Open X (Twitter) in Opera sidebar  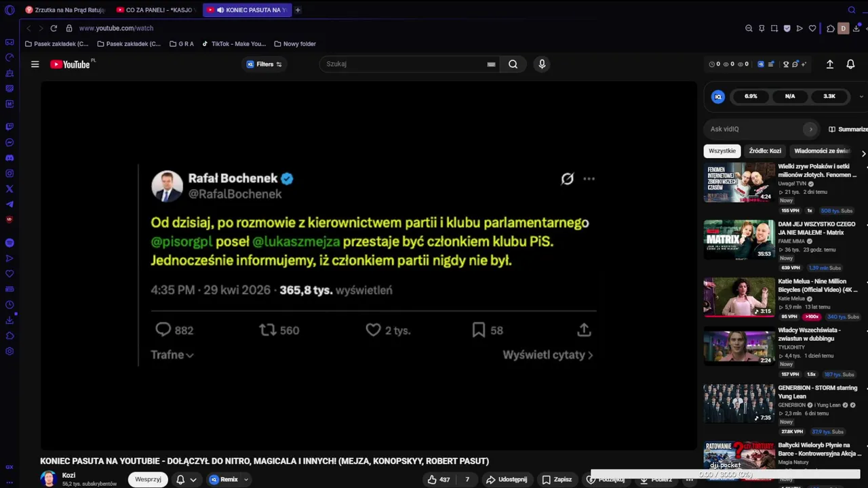[x=9, y=189]
